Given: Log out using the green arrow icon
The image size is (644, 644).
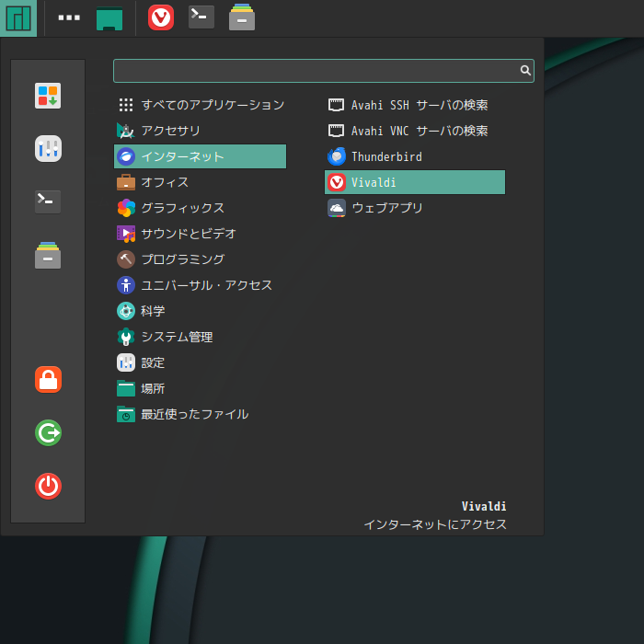Looking at the screenshot, I should (48, 433).
